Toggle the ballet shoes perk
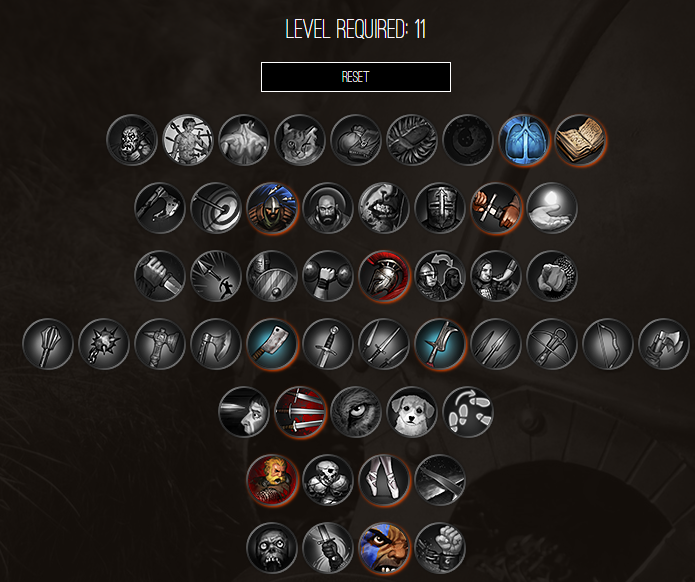 click(x=384, y=480)
